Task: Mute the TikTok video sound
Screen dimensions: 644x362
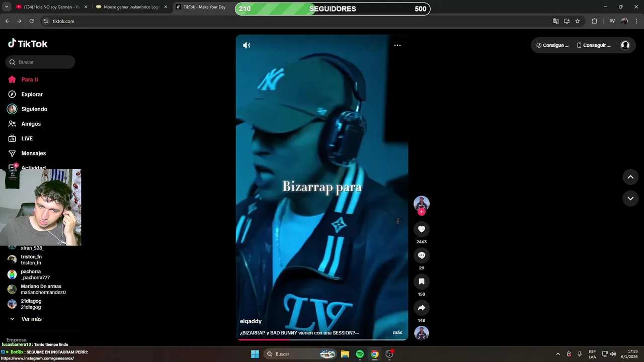Action: tap(247, 45)
